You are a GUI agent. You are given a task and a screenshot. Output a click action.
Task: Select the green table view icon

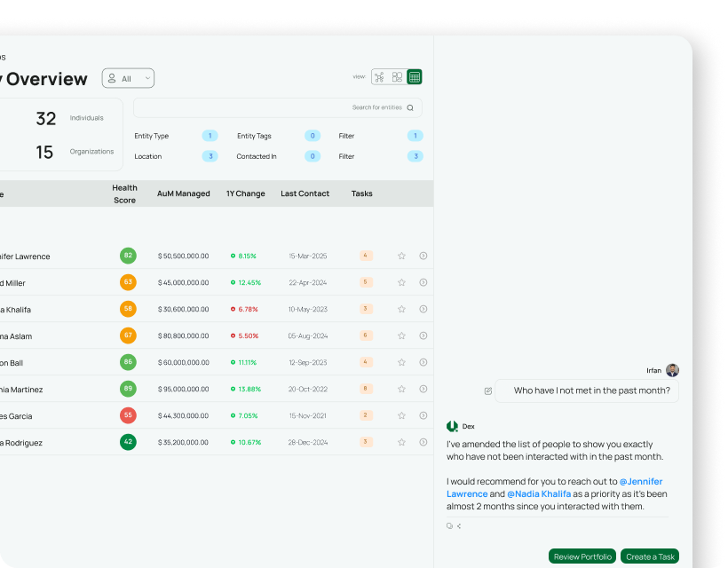pos(415,77)
